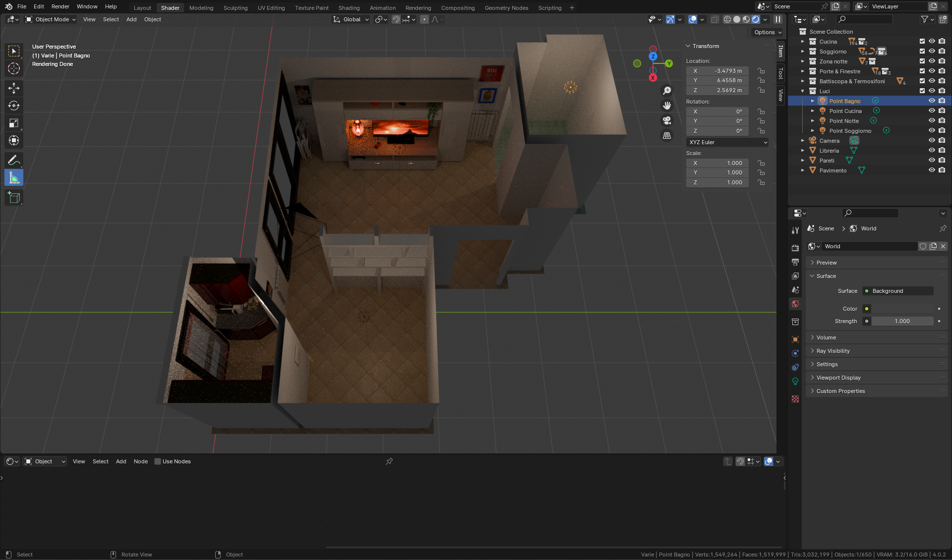
Task: Open the Add menu in viewport header
Action: click(131, 19)
